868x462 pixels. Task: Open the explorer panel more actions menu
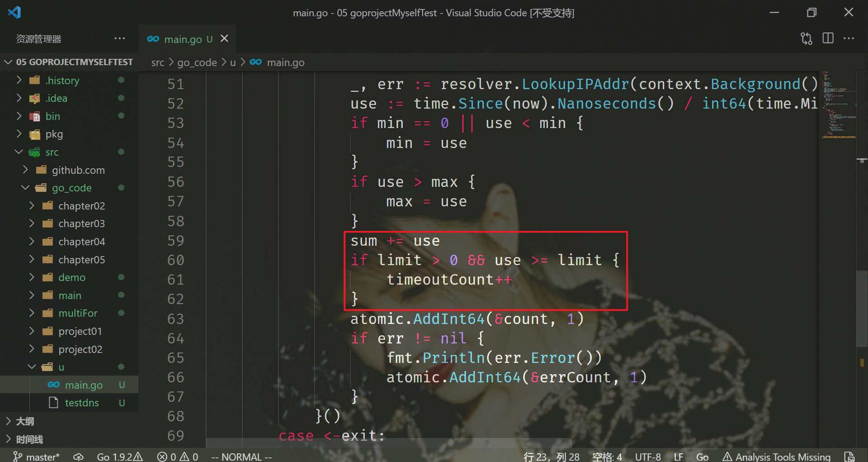click(x=119, y=38)
